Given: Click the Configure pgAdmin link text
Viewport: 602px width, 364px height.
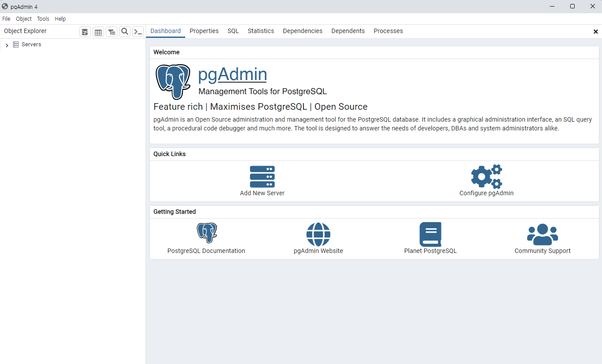Looking at the screenshot, I should [x=486, y=193].
